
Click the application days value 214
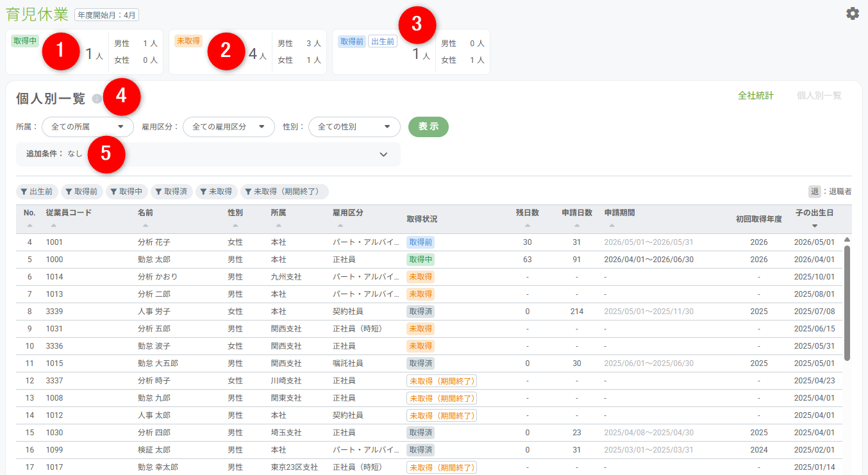coord(577,312)
